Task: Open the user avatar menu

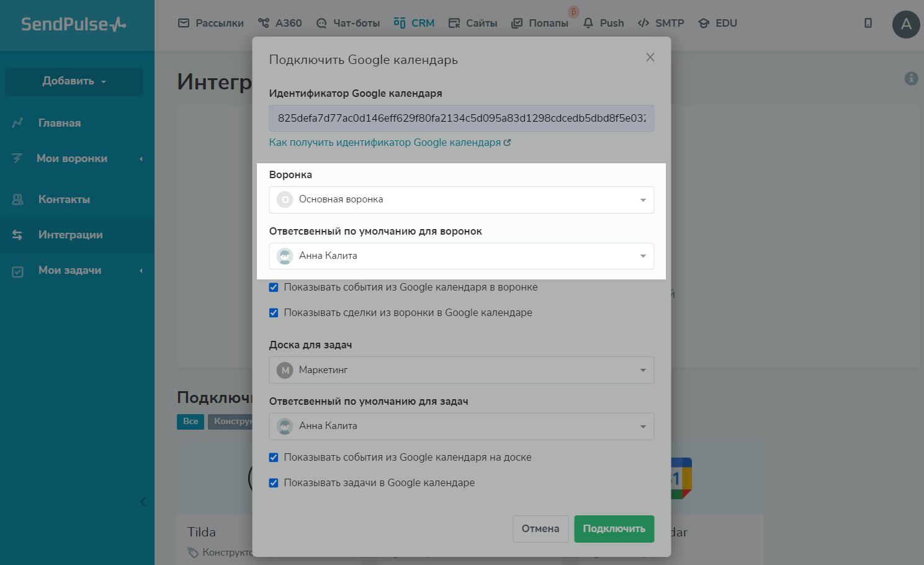Action: [x=905, y=24]
